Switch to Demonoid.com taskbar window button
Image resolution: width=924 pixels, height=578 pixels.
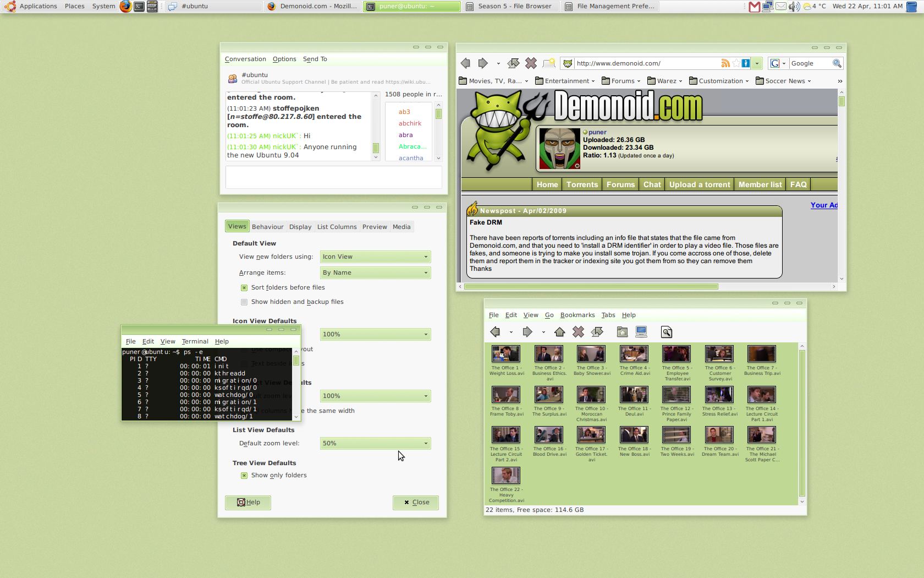[x=313, y=7]
